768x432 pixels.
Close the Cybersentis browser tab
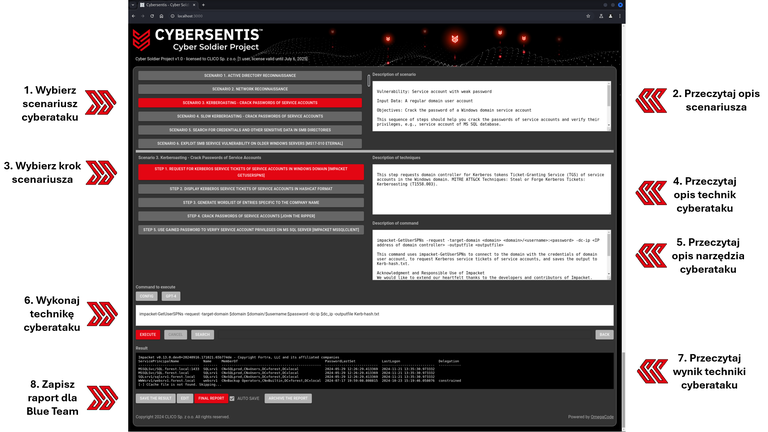pyautogui.click(x=194, y=5)
